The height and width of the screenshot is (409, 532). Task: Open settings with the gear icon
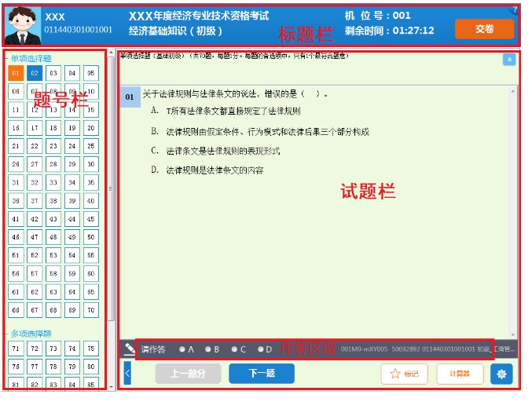click(x=501, y=374)
